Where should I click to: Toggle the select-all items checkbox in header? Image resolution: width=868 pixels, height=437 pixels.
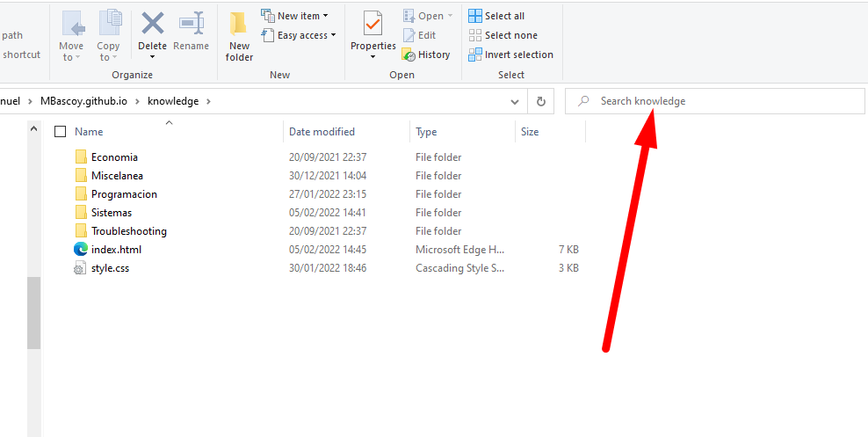61,132
